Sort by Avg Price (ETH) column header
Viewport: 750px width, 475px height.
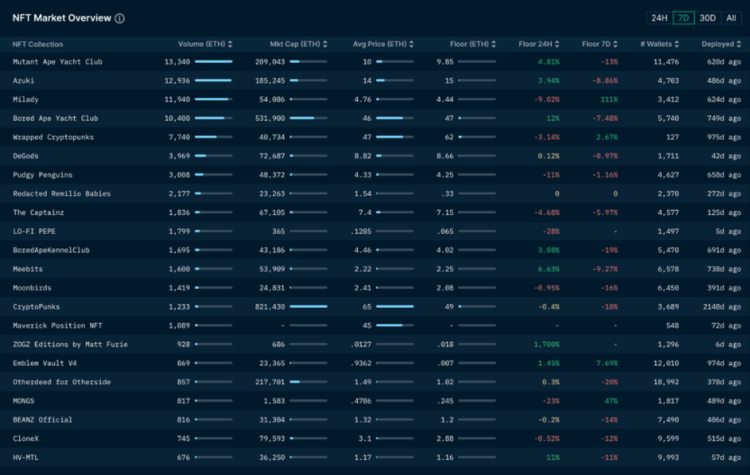tap(380, 44)
